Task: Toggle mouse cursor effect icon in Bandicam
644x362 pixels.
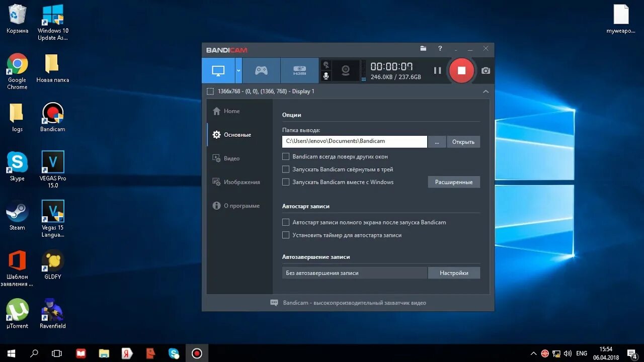Action: point(326,65)
